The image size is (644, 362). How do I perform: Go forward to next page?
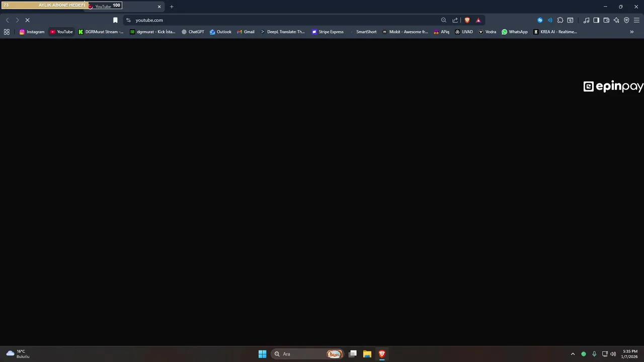point(17,20)
